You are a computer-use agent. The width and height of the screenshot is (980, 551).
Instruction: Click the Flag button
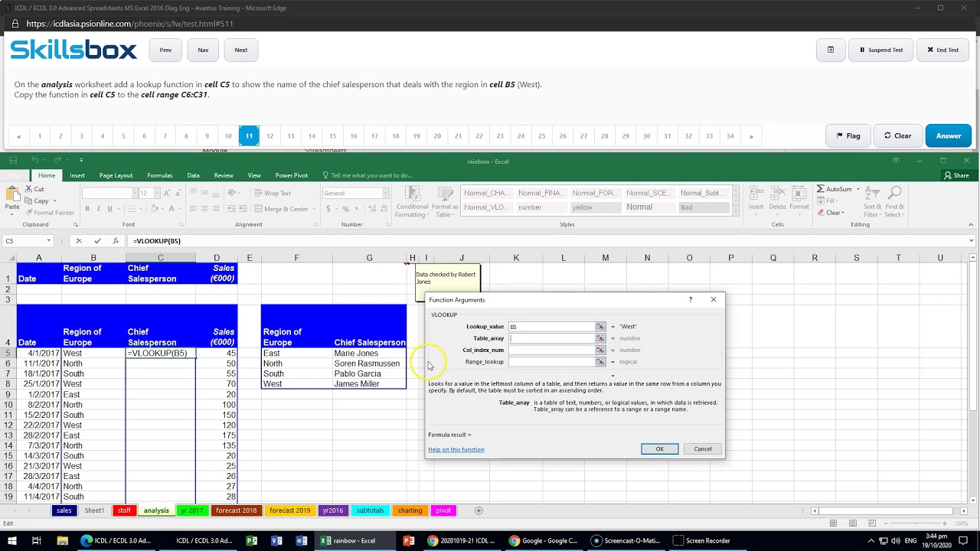click(x=848, y=135)
